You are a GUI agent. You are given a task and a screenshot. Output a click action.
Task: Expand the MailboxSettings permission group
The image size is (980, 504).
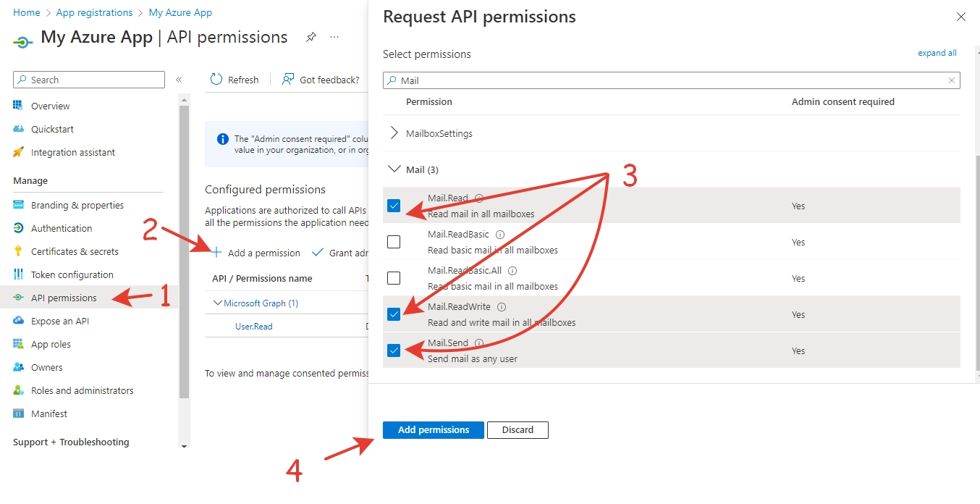click(x=394, y=133)
